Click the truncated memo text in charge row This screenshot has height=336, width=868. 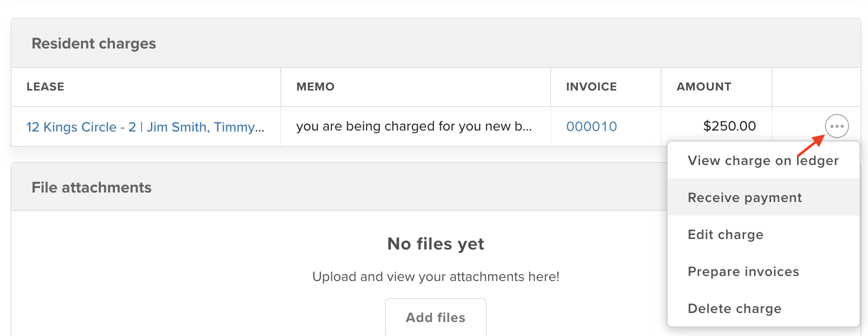[414, 126]
